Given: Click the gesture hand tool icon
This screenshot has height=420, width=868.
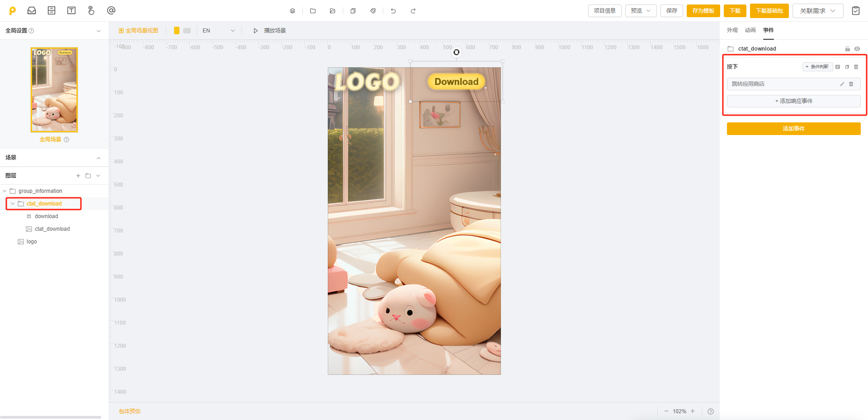Looking at the screenshot, I should (x=91, y=10).
